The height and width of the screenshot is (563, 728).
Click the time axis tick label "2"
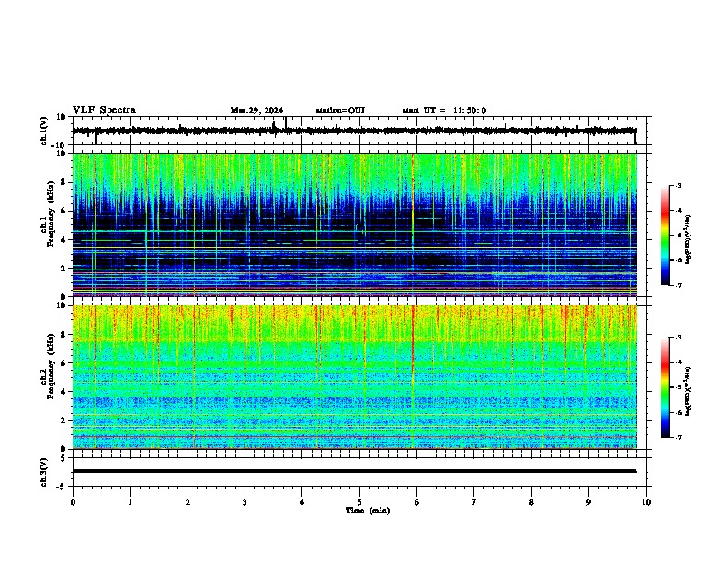tap(188, 502)
